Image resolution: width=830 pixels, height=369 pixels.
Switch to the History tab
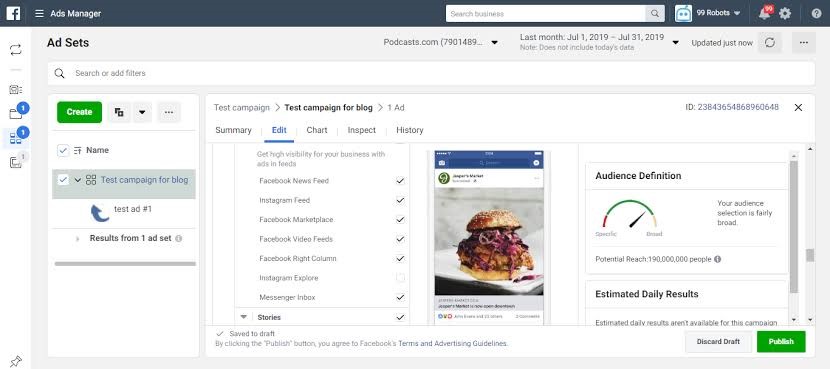click(x=410, y=130)
